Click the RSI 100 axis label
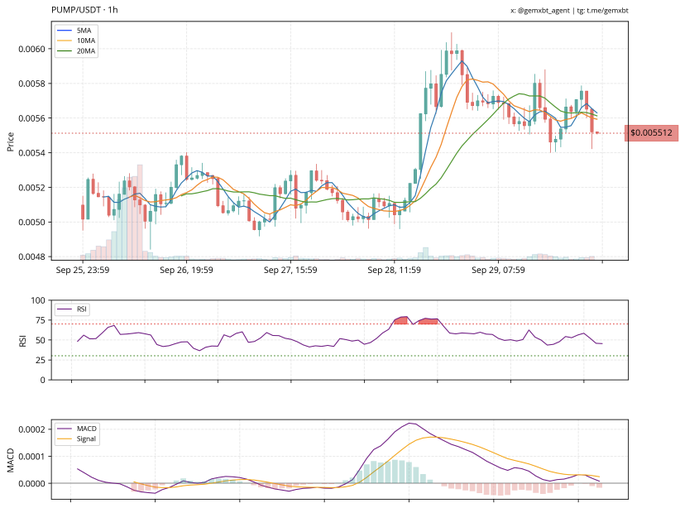This screenshot has width=680, height=508. [x=36, y=301]
